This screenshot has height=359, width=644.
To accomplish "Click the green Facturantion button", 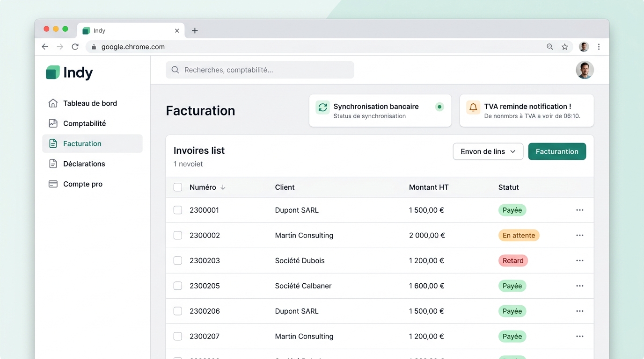I will tap(557, 151).
